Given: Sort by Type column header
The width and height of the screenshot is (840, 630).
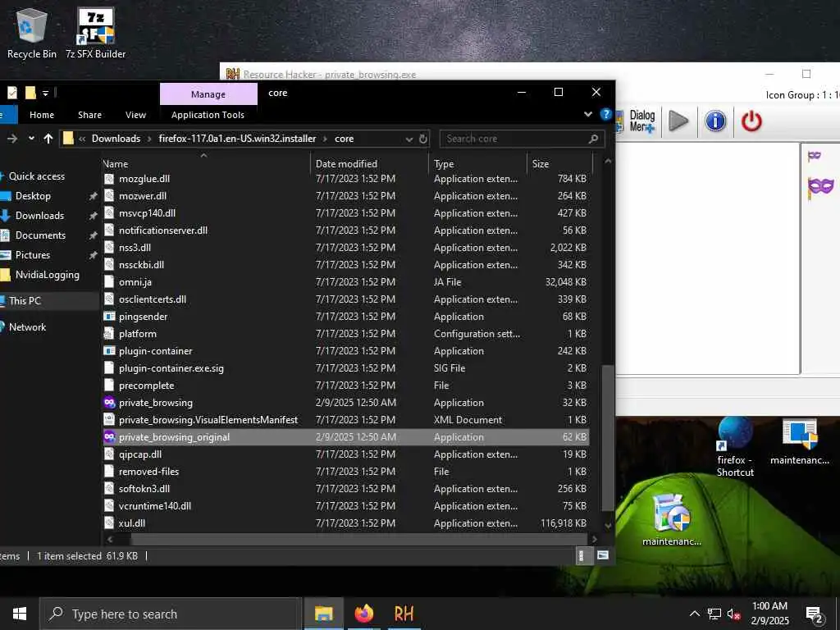Looking at the screenshot, I should [478, 163].
